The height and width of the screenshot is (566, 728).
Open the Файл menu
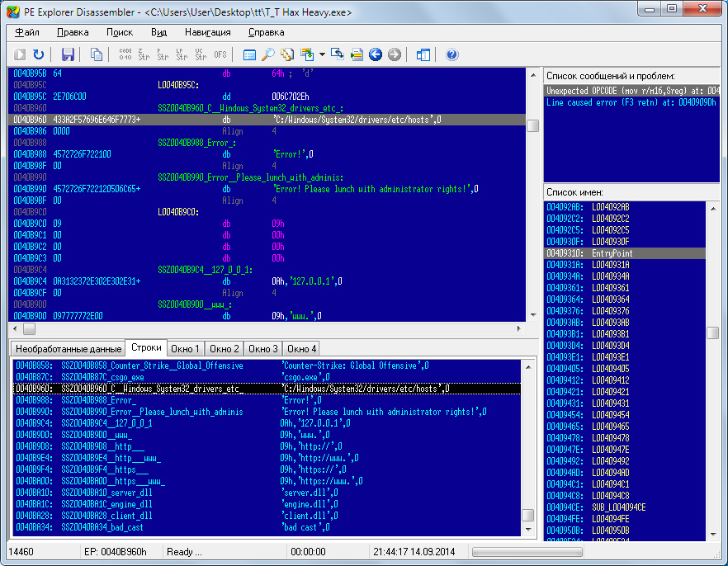27,32
